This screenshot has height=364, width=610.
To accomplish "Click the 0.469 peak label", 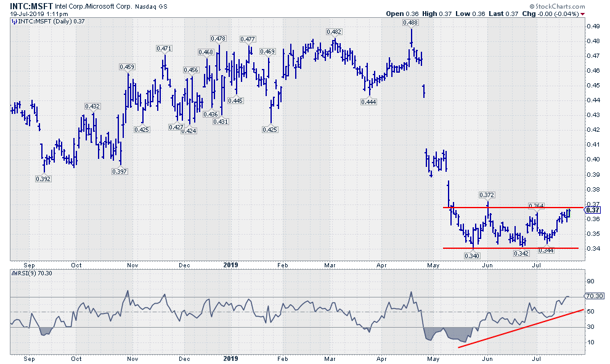I will pos(267,51).
